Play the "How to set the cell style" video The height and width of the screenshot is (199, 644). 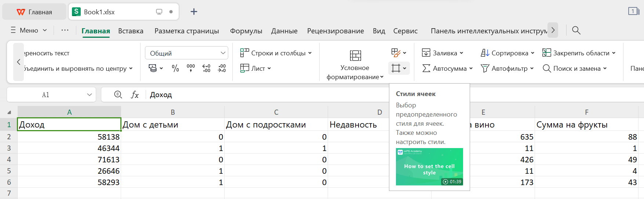click(429, 167)
